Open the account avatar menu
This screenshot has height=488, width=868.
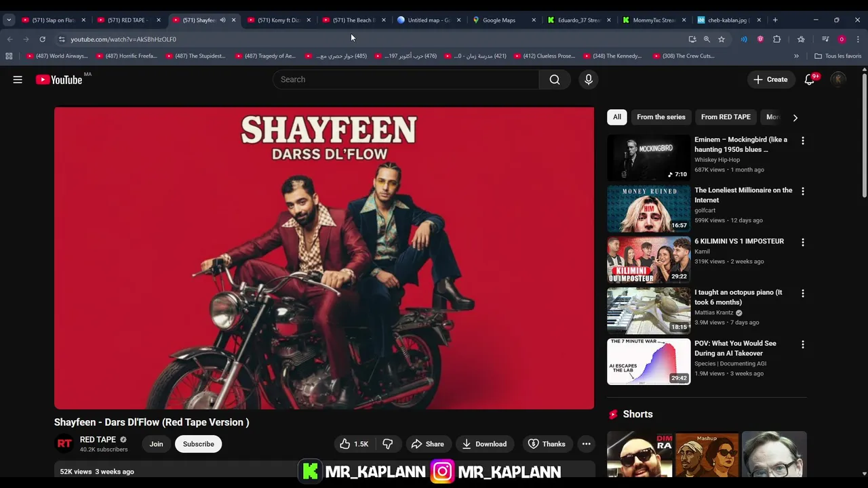[x=838, y=79]
